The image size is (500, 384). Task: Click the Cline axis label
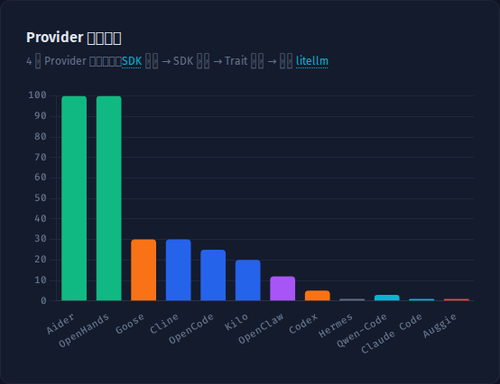point(164,323)
